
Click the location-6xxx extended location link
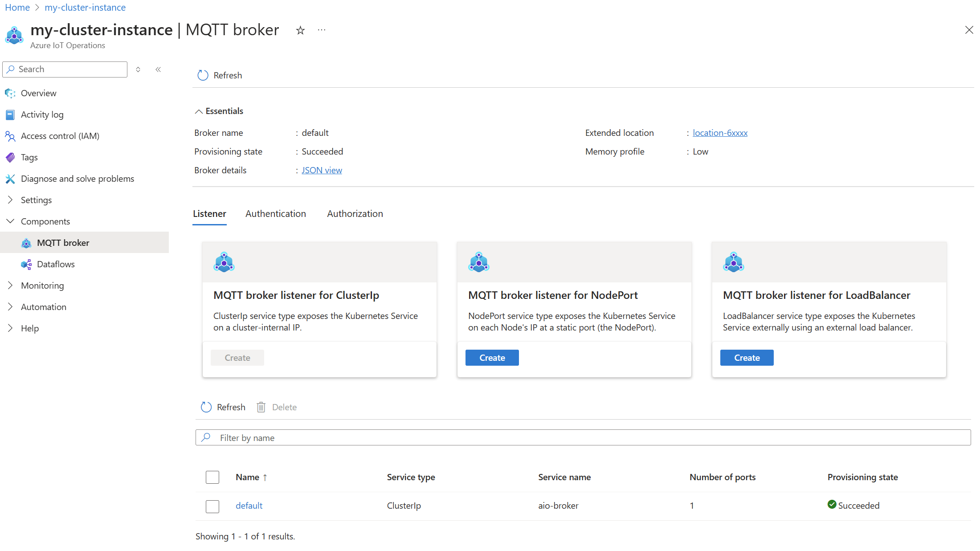coord(720,133)
